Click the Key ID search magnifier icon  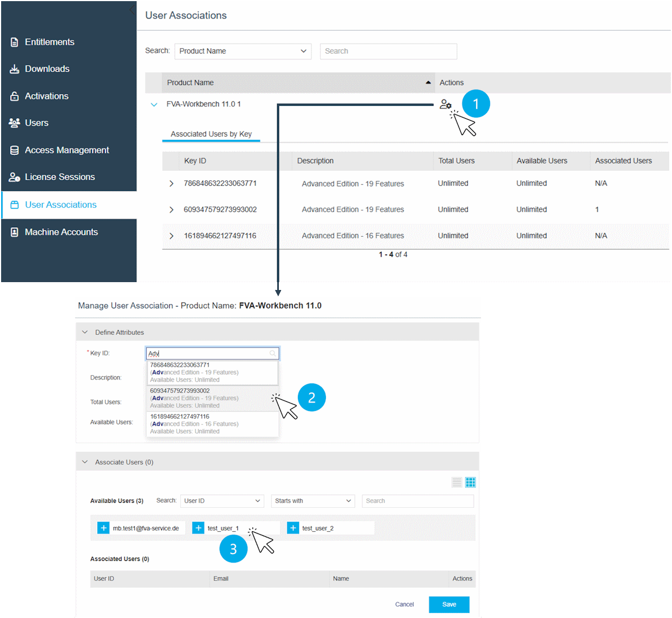click(x=273, y=353)
